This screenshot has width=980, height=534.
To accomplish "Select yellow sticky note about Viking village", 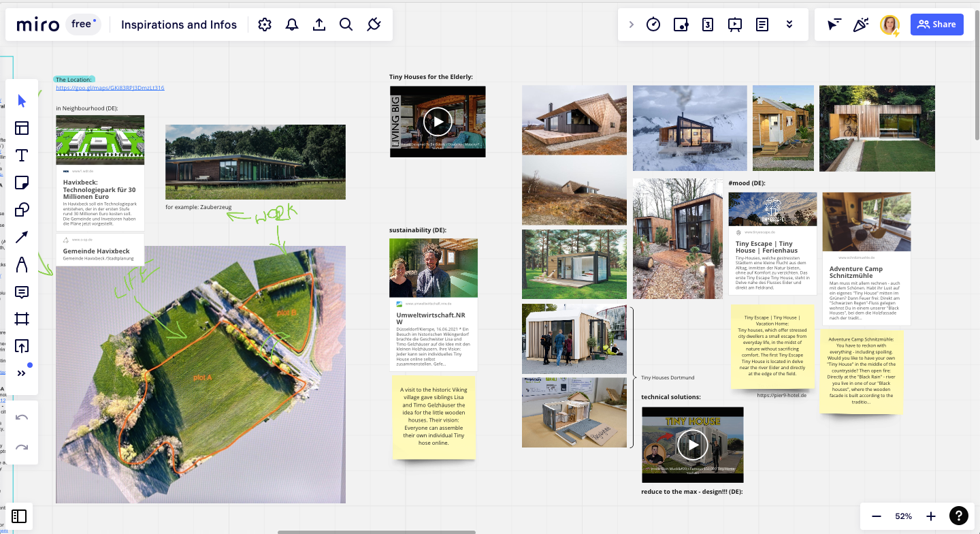I will pyautogui.click(x=434, y=418).
